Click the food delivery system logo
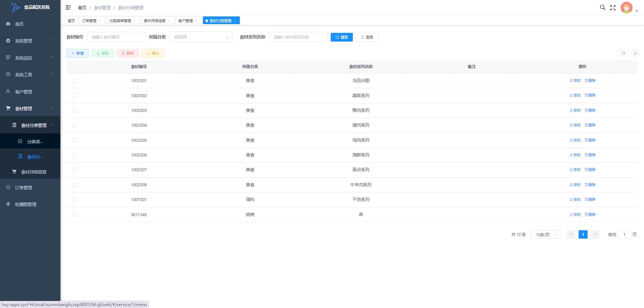This screenshot has height=308, width=644. 15,7
